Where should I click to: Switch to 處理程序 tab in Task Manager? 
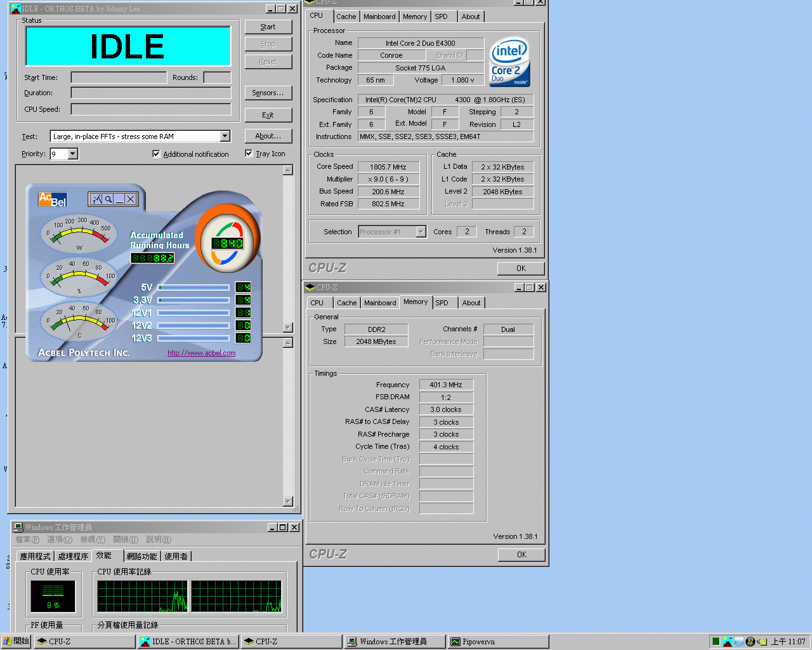(73, 556)
